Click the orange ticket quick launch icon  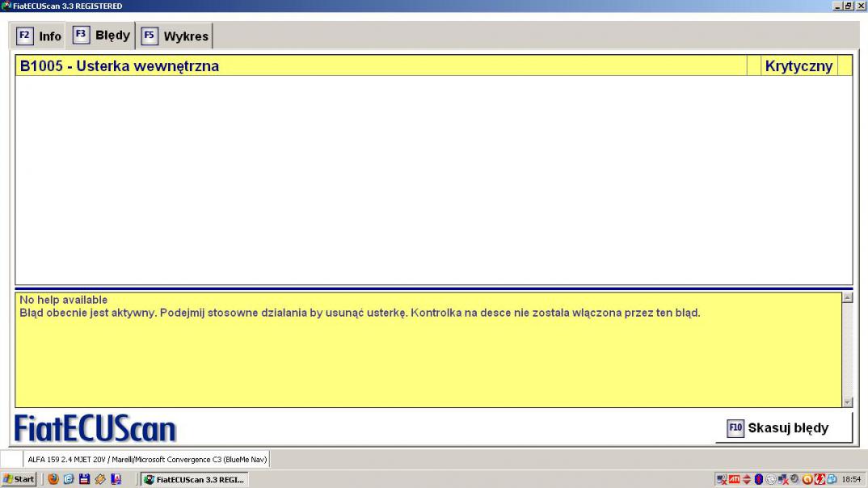(x=100, y=479)
